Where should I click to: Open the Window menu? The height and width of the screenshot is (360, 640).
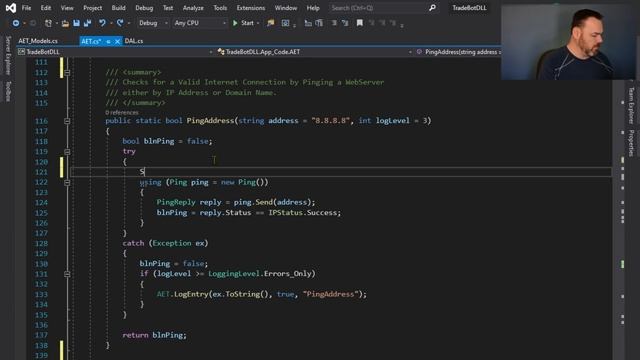[286, 8]
